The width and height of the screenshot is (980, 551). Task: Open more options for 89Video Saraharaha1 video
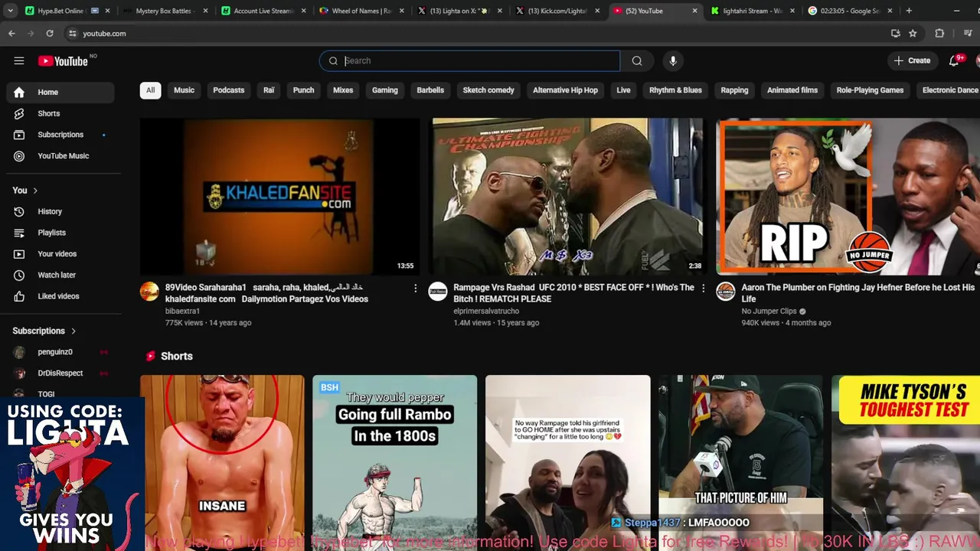click(416, 289)
